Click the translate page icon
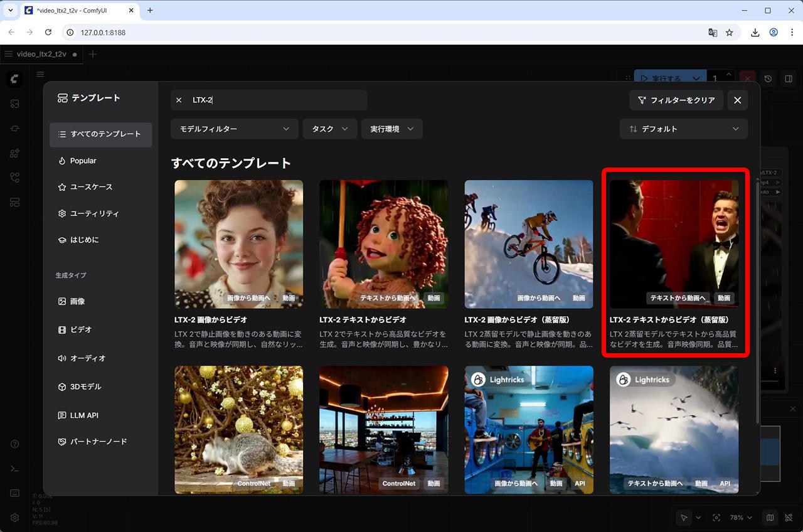 coord(713,33)
